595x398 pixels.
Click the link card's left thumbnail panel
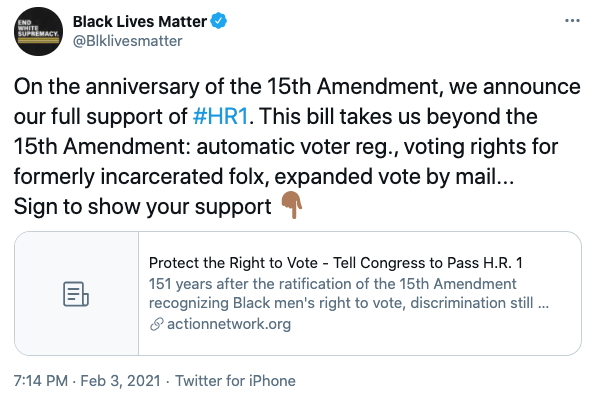(77, 294)
